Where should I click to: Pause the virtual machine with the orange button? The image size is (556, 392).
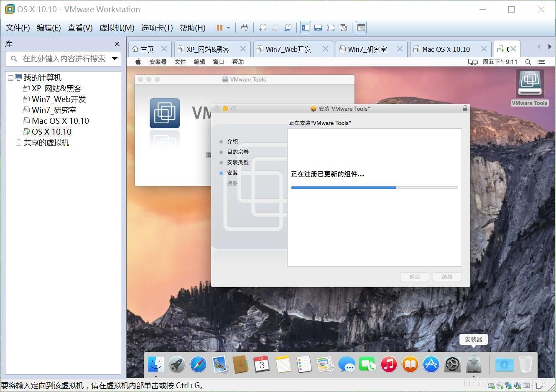(x=219, y=28)
